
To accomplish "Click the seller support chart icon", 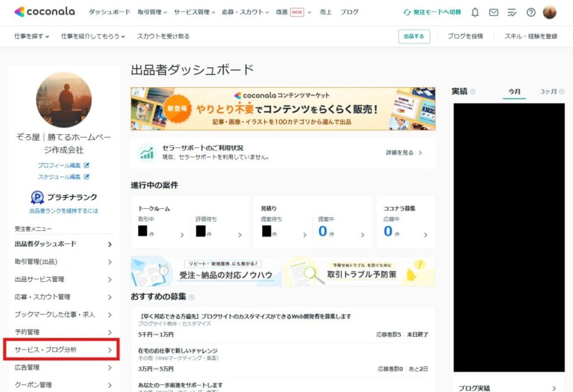I will (147, 152).
